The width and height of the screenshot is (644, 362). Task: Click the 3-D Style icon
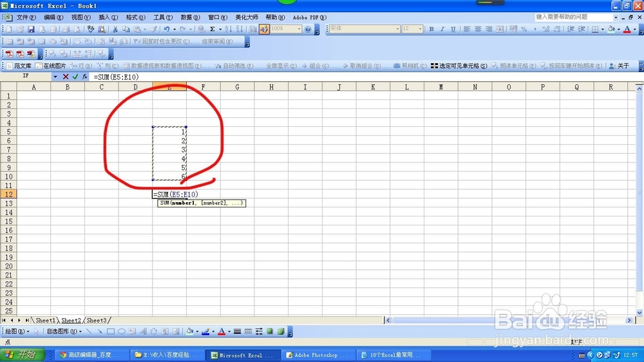point(281,331)
